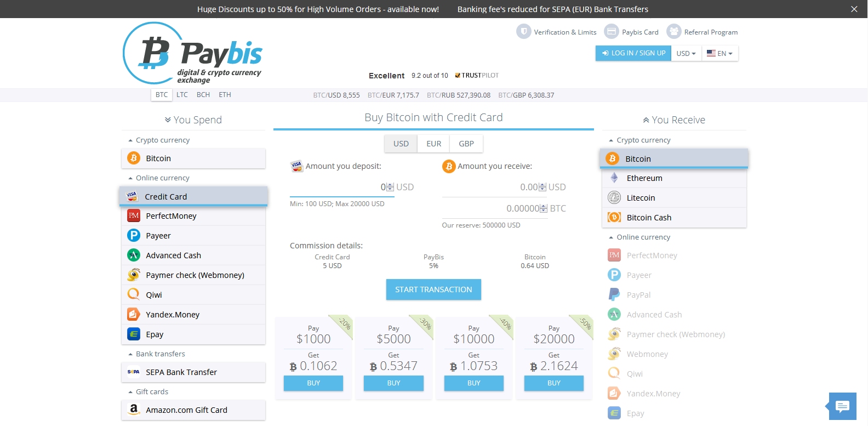This screenshot has height=426, width=868.
Task: Click the SEPA bank transfer fees announcement
Action: [553, 9]
